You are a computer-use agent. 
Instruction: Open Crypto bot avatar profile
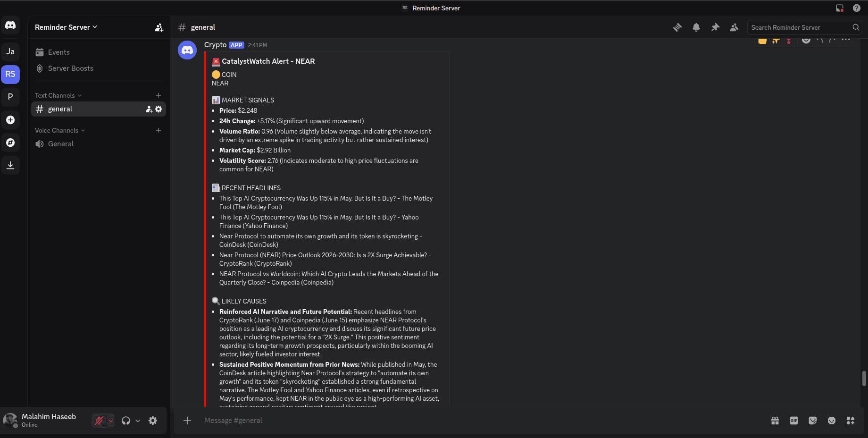187,50
